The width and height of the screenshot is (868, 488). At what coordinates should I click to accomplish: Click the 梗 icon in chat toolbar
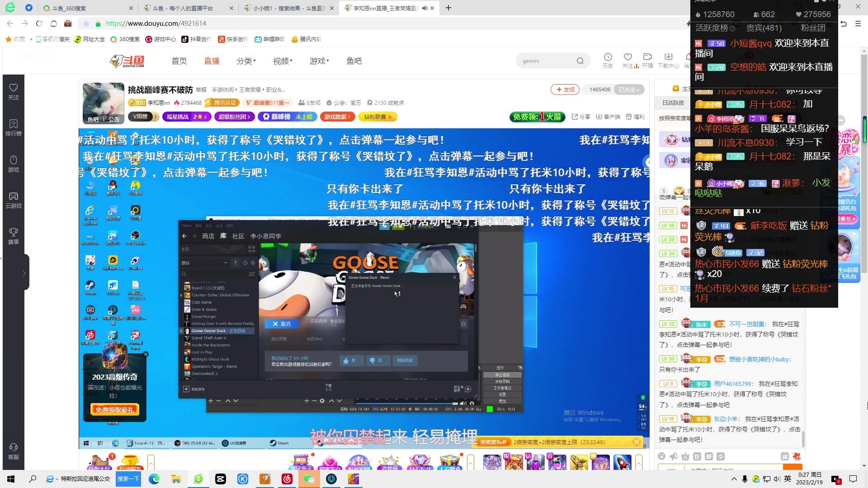709,456
